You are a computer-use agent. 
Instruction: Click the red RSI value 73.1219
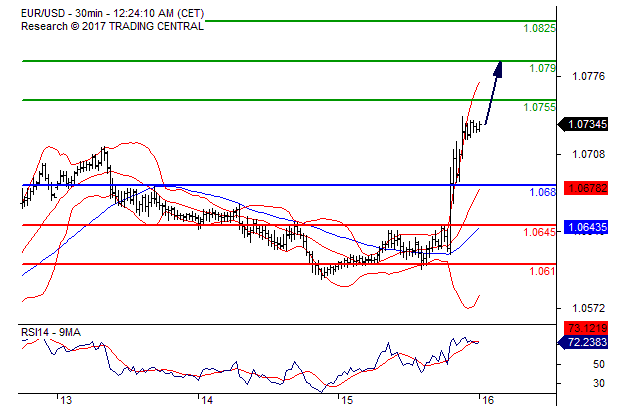point(586,328)
